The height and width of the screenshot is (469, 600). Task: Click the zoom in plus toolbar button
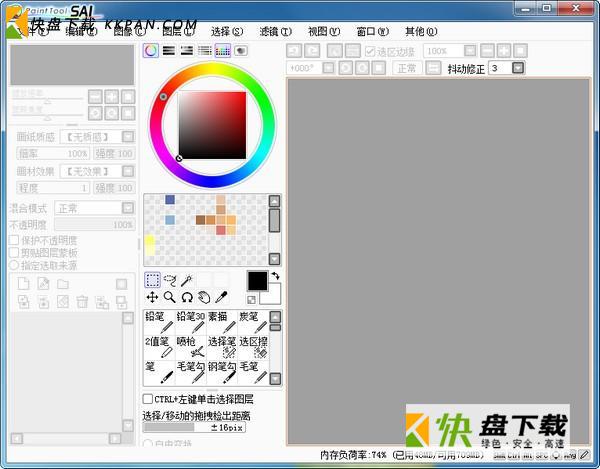click(504, 50)
